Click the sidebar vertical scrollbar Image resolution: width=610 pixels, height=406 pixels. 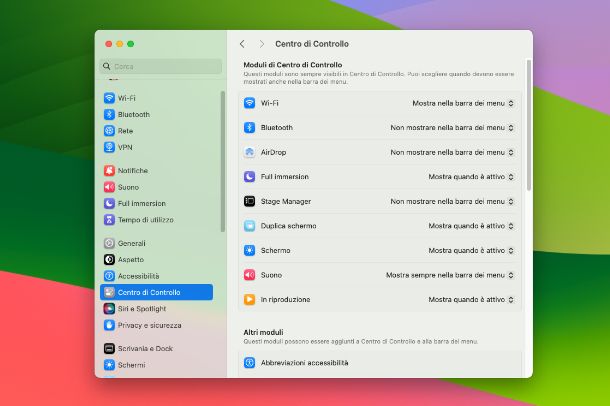coord(223,161)
